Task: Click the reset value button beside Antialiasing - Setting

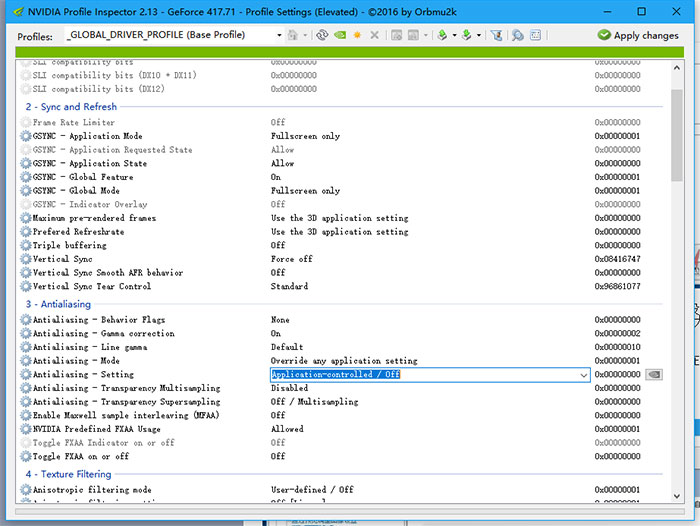Action: (654, 374)
